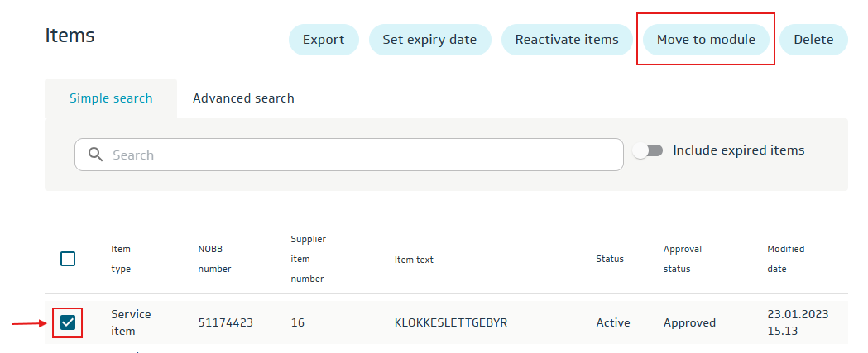This screenshot has width=868, height=353.
Task: Choose Move to module
Action: [x=705, y=40]
